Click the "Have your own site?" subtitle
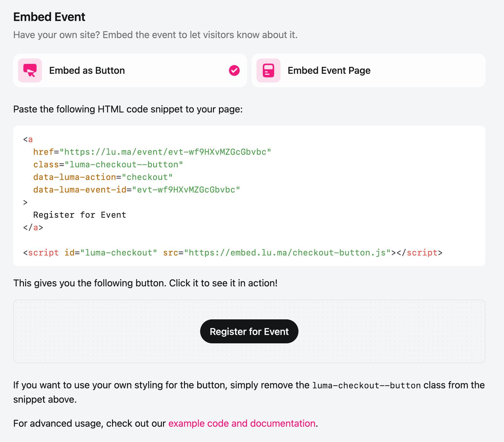Viewport: 504px width, 442px height. [155, 35]
